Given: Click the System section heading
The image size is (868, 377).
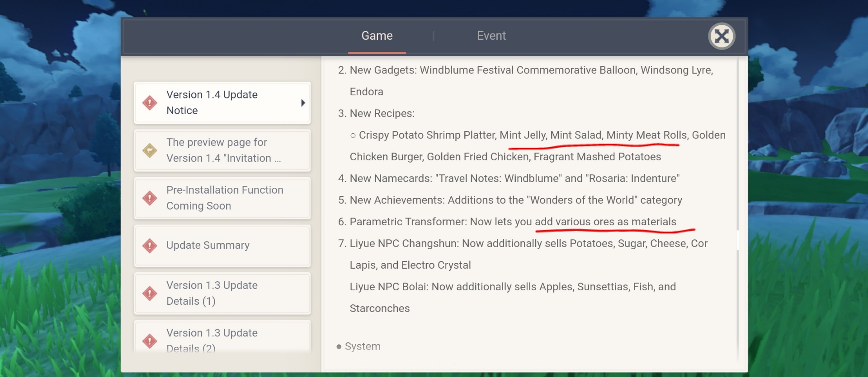Looking at the screenshot, I should point(362,346).
